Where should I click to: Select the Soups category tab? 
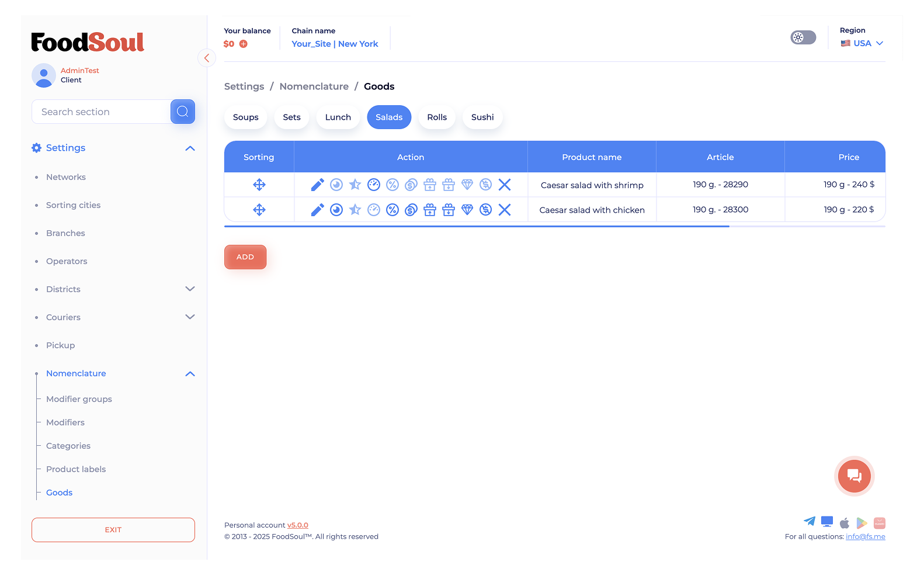(245, 117)
